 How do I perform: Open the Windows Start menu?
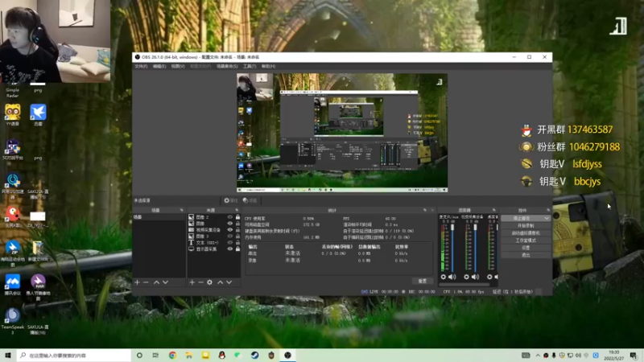pos(8,355)
